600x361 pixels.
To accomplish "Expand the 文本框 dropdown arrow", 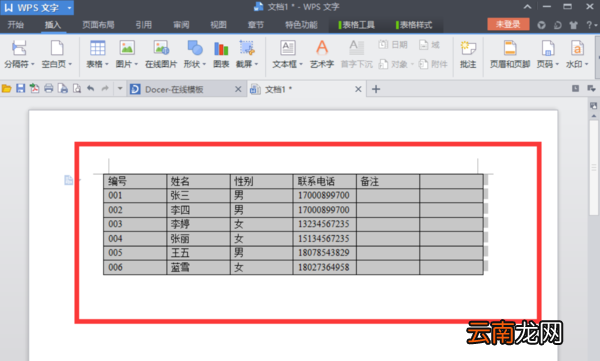I will (x=301, y=64).
